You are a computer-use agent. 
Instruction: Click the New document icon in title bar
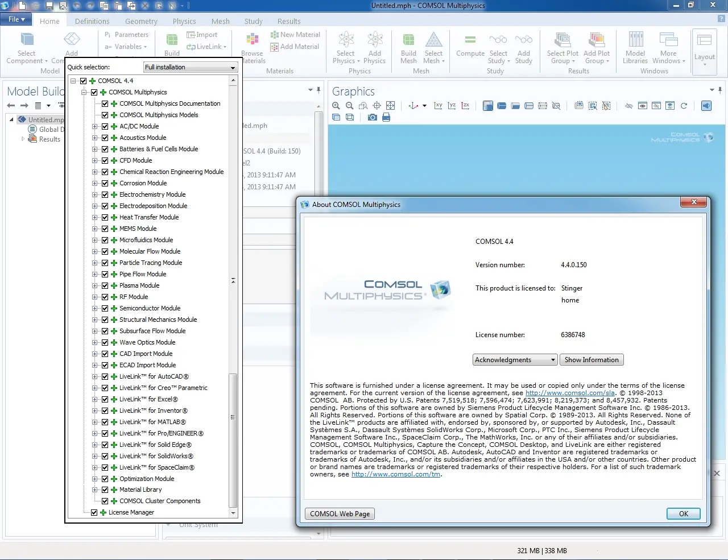pos(22,6)
